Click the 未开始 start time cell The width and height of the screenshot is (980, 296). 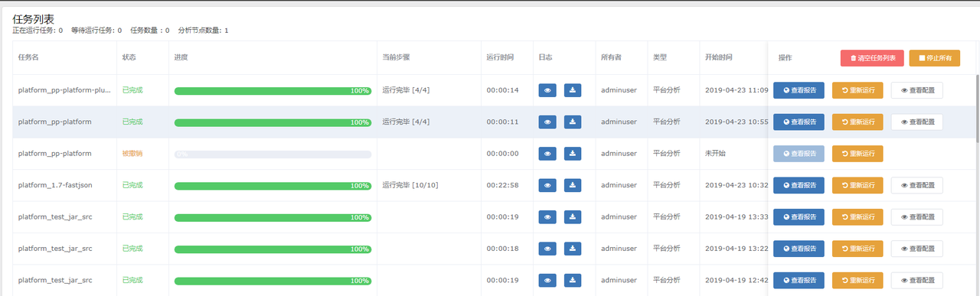[x=715, y=154]
